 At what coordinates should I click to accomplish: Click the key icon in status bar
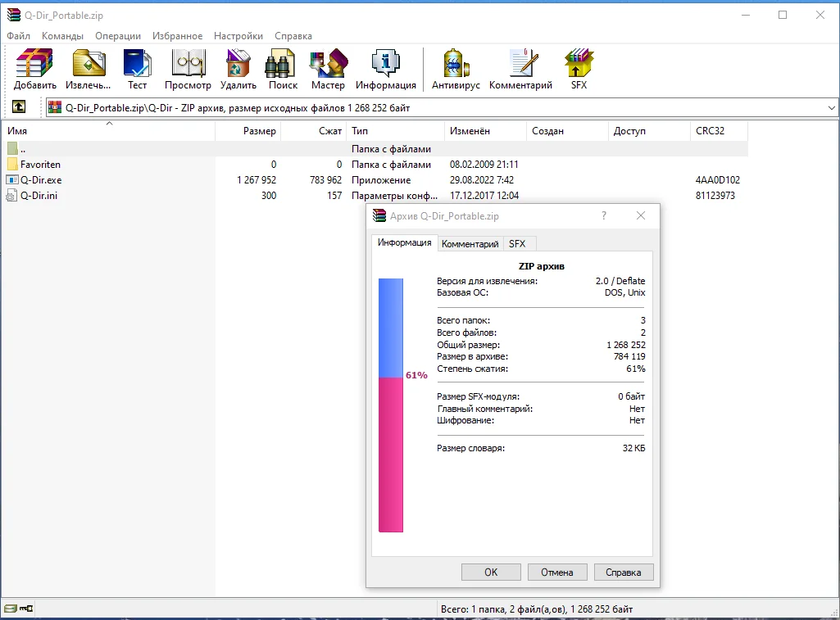pyautogui.click(x=26, y=609)
